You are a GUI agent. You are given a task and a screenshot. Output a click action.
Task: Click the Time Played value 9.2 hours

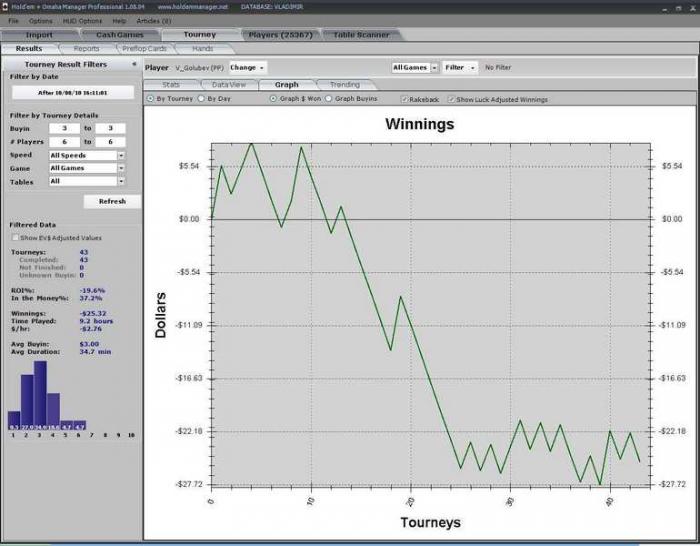96,321
